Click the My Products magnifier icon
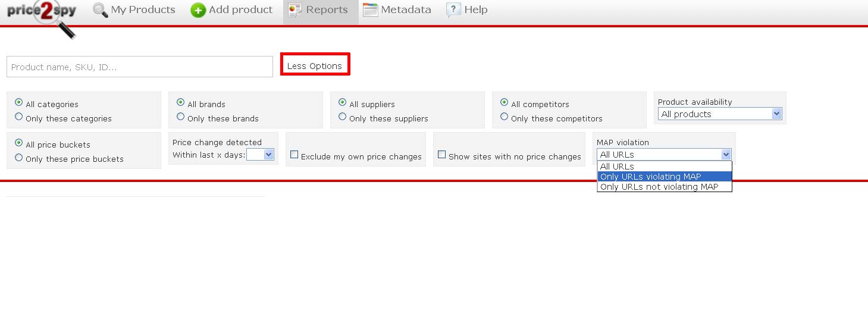This screenshot has height=323, width=868. click(101, 10)
